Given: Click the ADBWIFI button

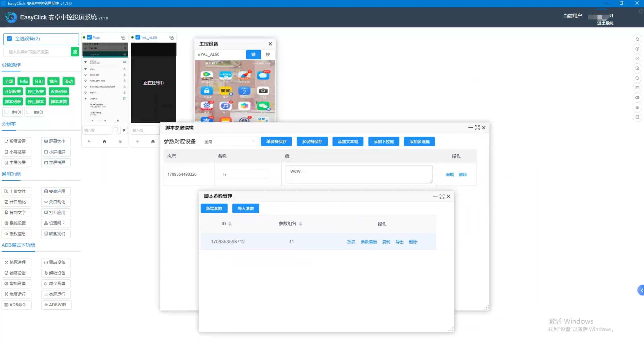Looking at the screenshot, I should [56, 305].
